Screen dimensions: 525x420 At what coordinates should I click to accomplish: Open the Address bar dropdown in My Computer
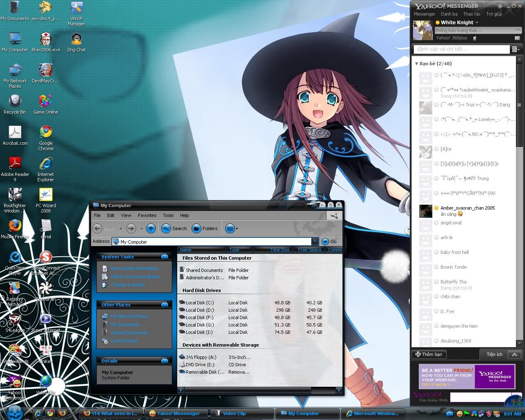[x=315, y=242]
